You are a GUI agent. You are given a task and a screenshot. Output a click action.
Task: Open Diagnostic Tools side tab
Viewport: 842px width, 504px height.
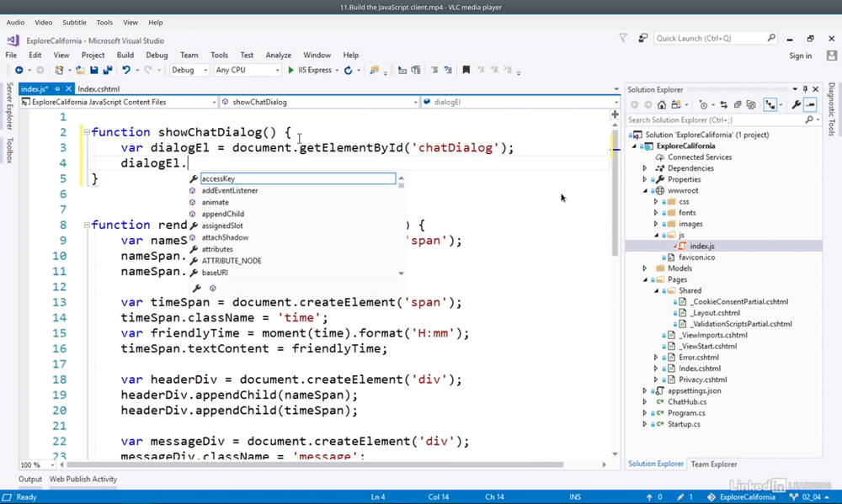point(832,109)
